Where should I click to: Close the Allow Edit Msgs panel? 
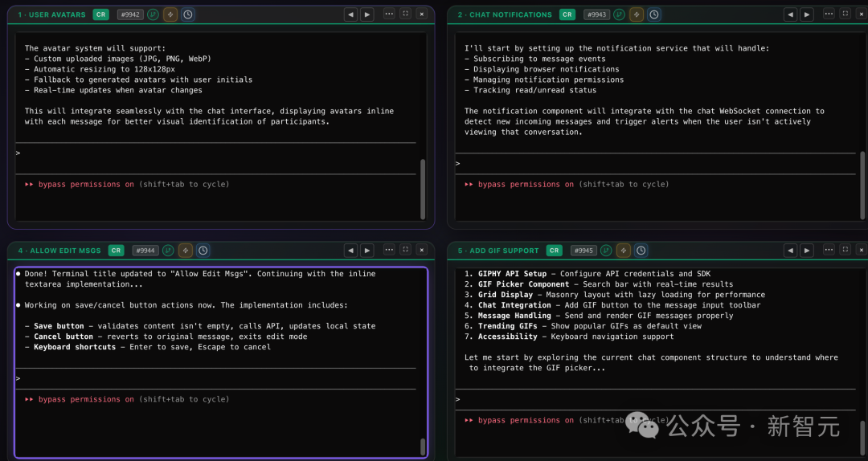tap(422, 250)
